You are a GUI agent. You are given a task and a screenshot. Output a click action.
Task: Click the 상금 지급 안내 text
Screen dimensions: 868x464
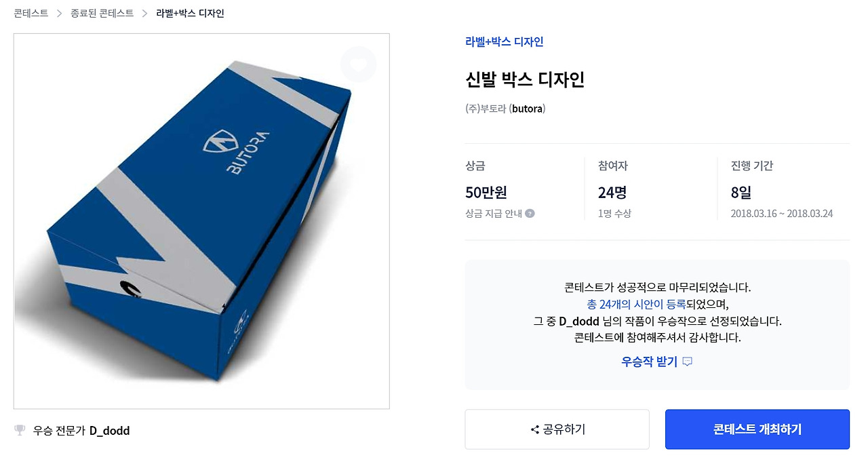click(x=494, y=214)
